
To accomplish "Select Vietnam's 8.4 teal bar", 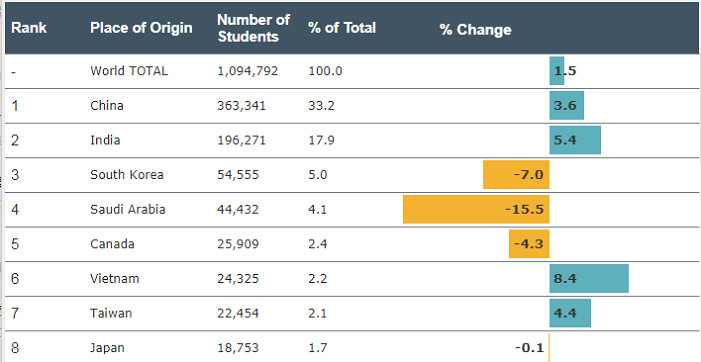I will [x=589, y=278].
